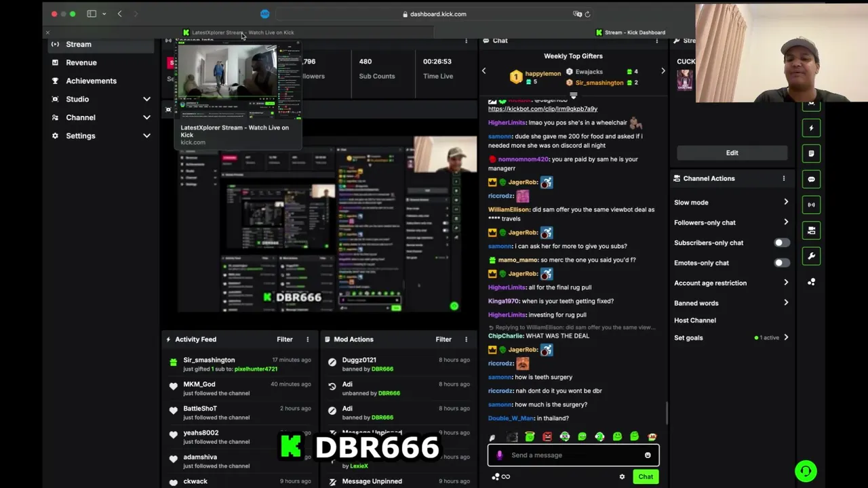Click Edit stream info button

[x=732, y=152]
